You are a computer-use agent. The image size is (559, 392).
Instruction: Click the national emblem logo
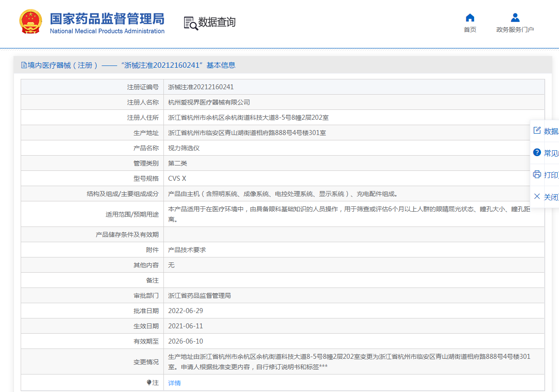pos(31,22)
